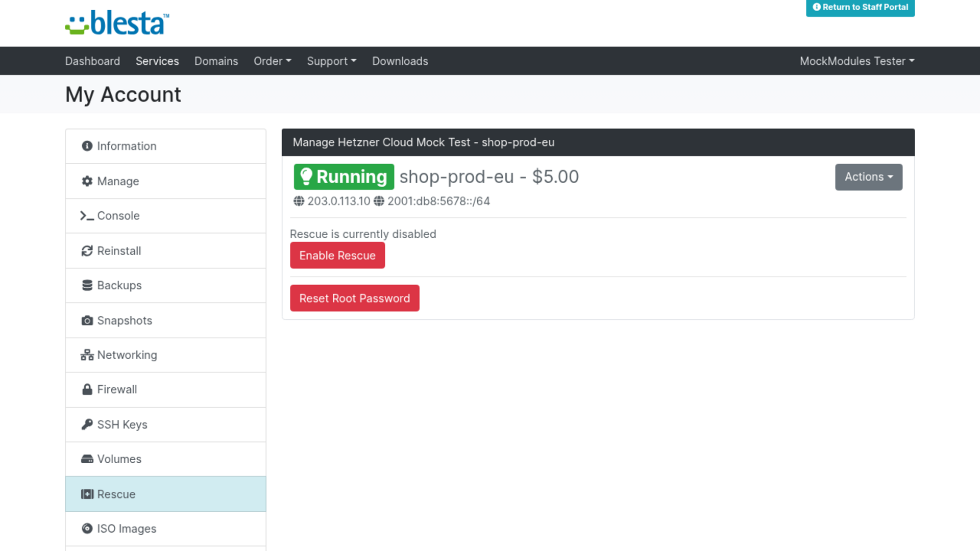Screen dimensions: 980x551
Task: Open the Support dropdown menu
Action: [332, 61]
